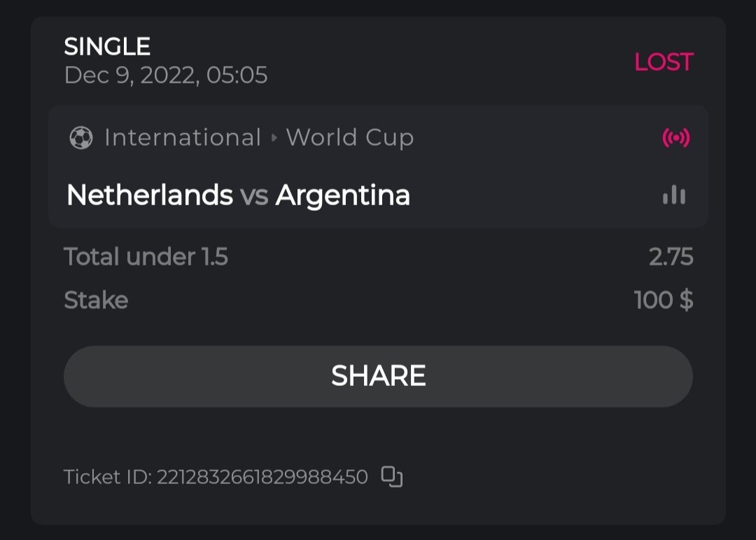
Task: Click the Total under 1.5 selection
Action: pyautogui.click(x=146, y=257)
